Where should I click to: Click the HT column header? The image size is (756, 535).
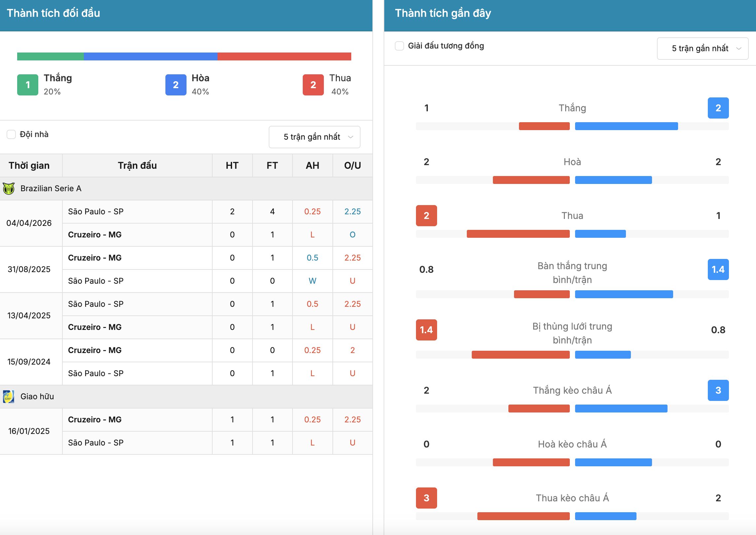[x=232, y=165]
